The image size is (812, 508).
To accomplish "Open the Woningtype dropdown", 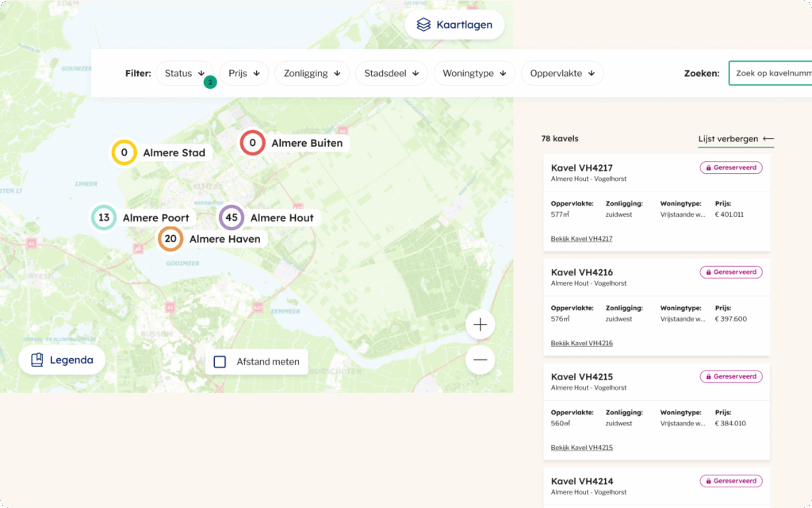I will tap(473, 73).
